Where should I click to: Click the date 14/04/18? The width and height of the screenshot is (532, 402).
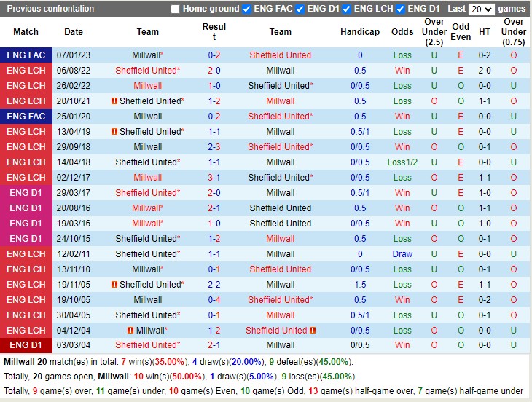coord(74,162)
